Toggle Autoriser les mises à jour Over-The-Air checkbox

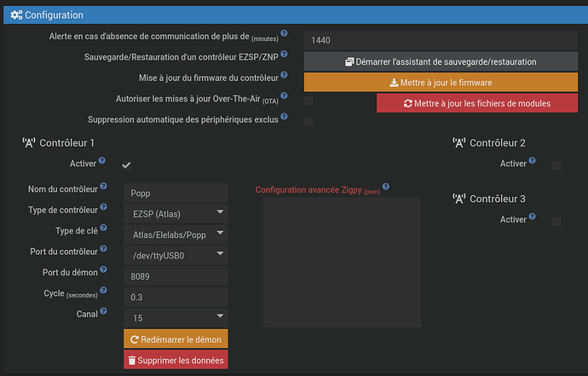point(308,101)
